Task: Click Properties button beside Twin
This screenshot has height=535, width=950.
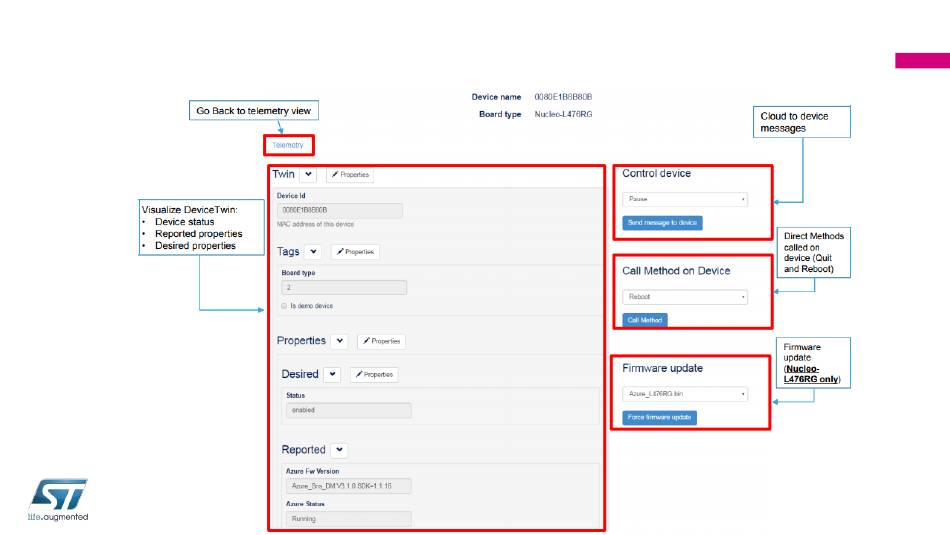Action: (x=350, y=174)
